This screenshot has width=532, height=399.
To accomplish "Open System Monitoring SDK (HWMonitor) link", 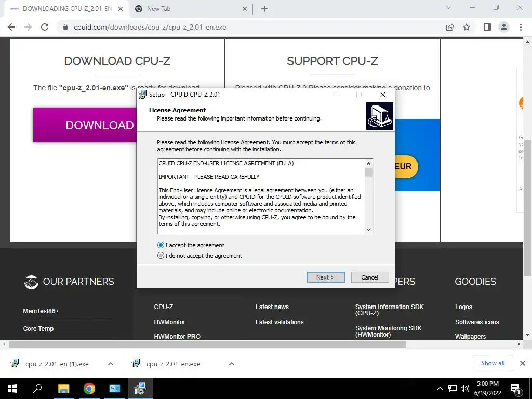I will click(x=389, y=331).
